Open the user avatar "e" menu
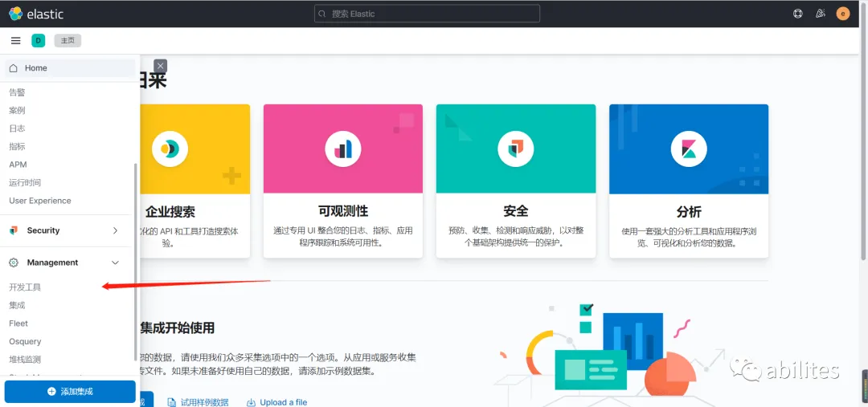 pyautogui.click(x=843, y=14)
